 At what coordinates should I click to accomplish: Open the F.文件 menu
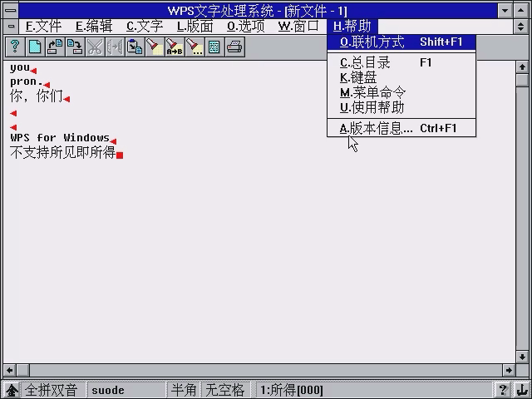44,27
